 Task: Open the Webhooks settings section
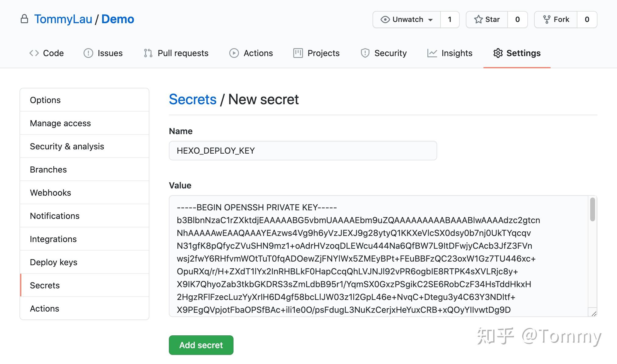pos(50,192)
